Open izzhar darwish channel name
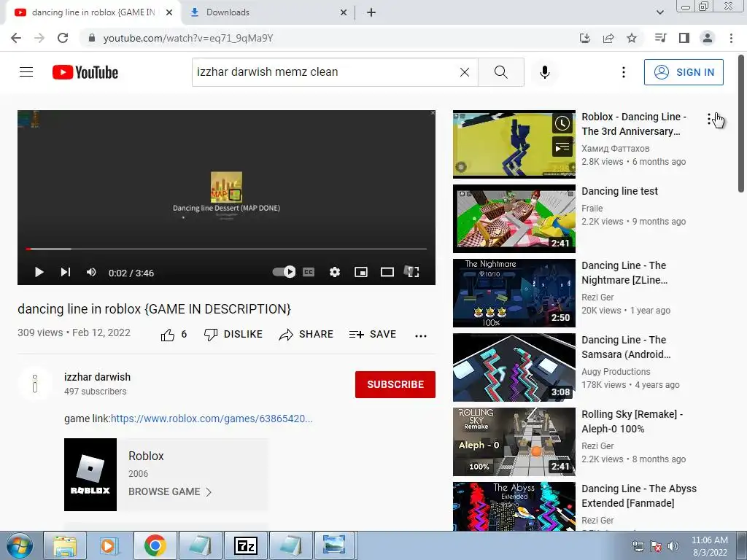 pyautogui.click(x=97, y=377)
